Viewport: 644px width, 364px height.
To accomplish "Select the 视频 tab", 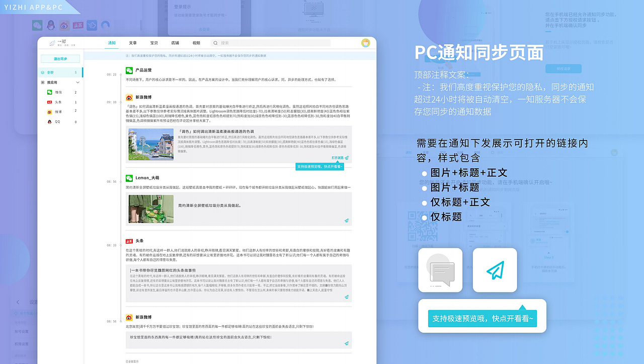I will tap(196, 43).
